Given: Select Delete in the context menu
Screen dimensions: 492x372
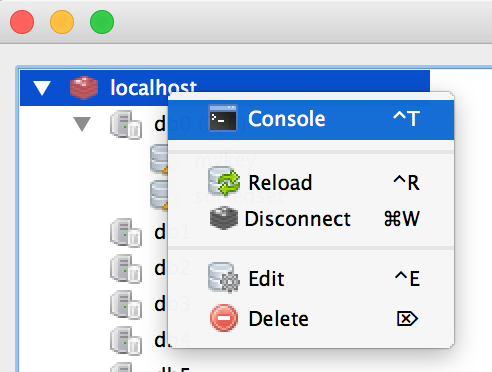Looking at the screenshot, I should tap(311, 318).
